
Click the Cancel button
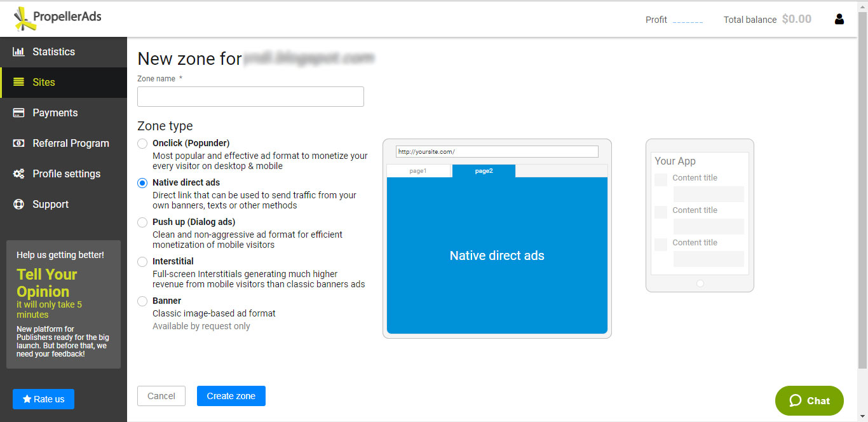tap(161, 396)
